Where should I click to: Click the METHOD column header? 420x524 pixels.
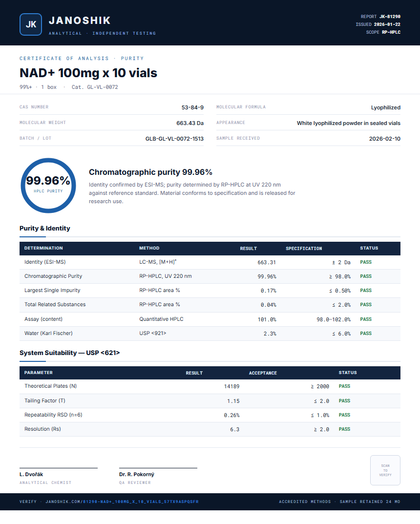[x=149, y=248]
